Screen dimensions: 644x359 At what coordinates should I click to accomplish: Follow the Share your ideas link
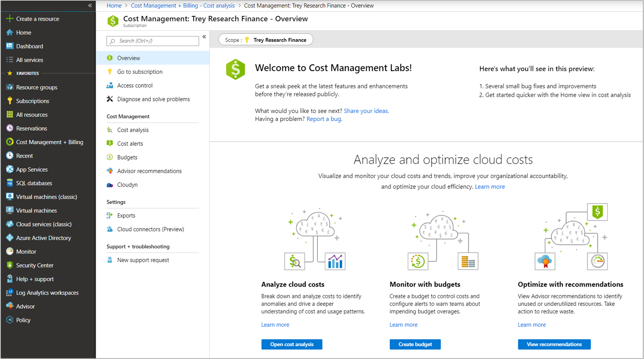coord(366,111)
